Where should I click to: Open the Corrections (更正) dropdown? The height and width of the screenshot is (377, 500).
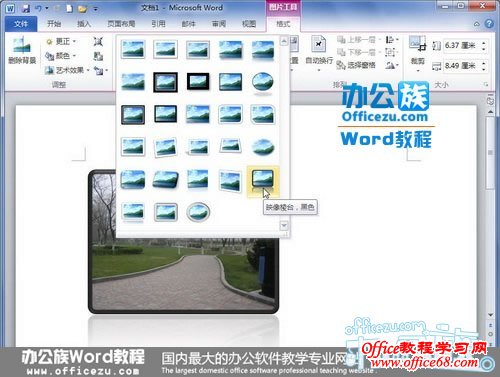pyautogui.click(x=61, y=41)
